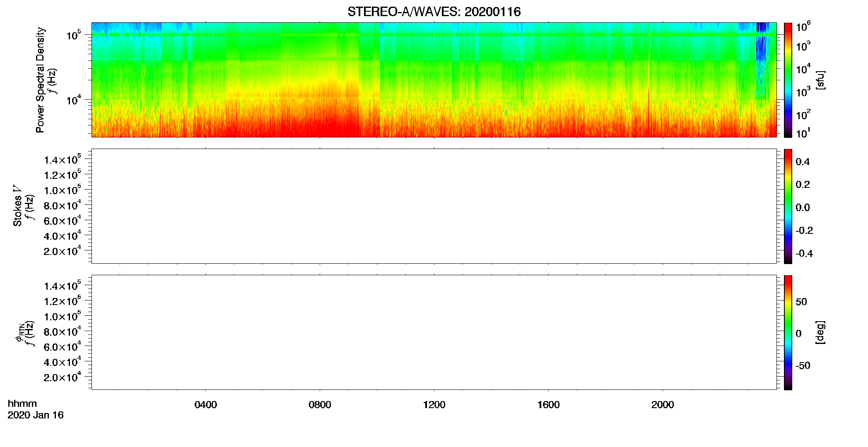
Task: Click the 10^1 label on the sfu color bar
Action: click(803, 133)
